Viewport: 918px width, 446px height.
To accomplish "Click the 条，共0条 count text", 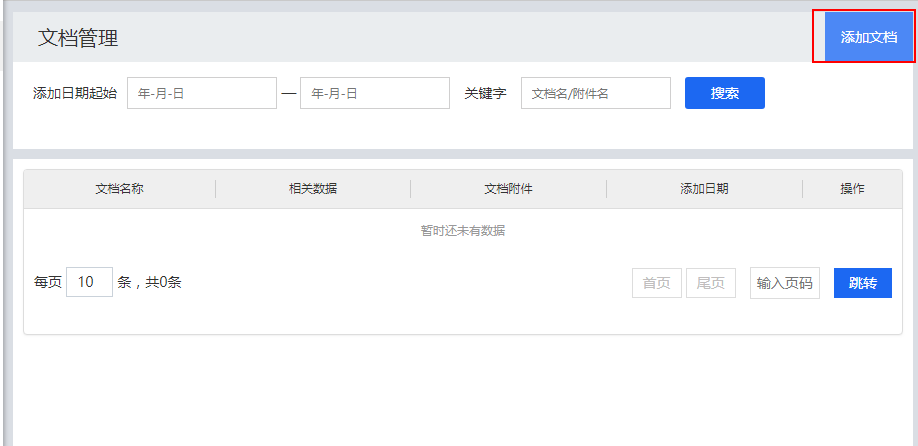I will (149, 282).
